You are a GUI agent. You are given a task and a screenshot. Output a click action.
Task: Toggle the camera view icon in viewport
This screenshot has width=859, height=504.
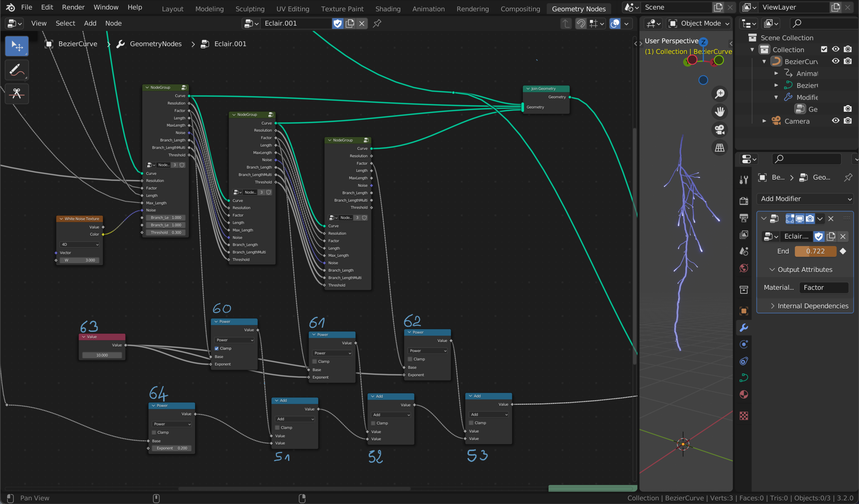coord(719,130)
